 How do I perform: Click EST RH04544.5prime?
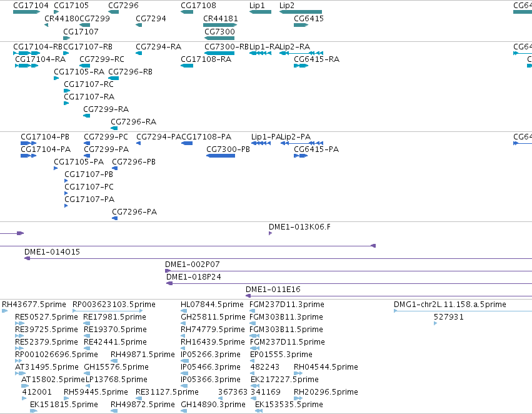pyautogui.click(x=298, y=373)
